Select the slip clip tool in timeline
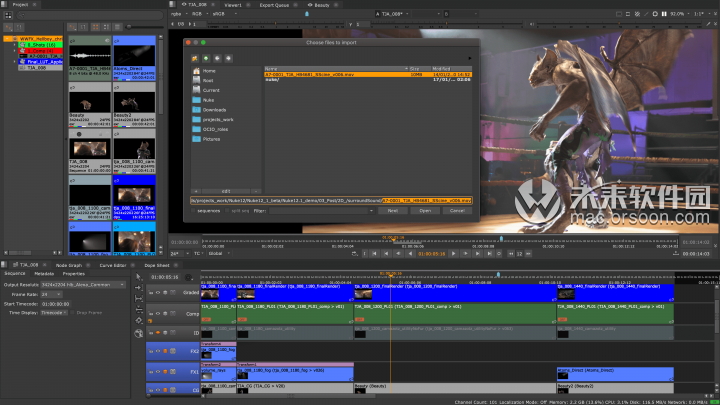Viewport: 720px width, 405px height. point(139,298)
